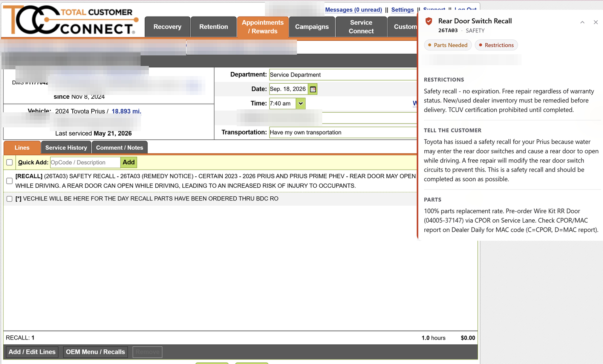
Task: Click the $0.00 total amount
Action: (x=468, y=338)
